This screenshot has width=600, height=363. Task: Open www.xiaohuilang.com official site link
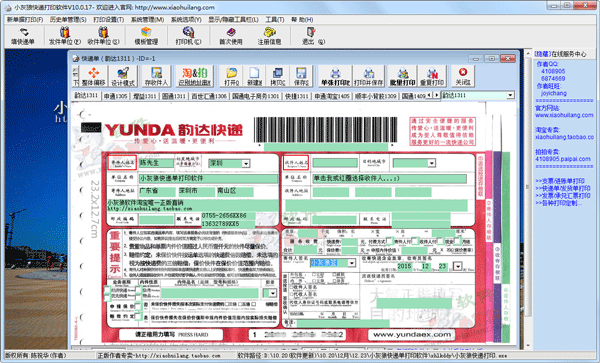(x=564, y=115)
